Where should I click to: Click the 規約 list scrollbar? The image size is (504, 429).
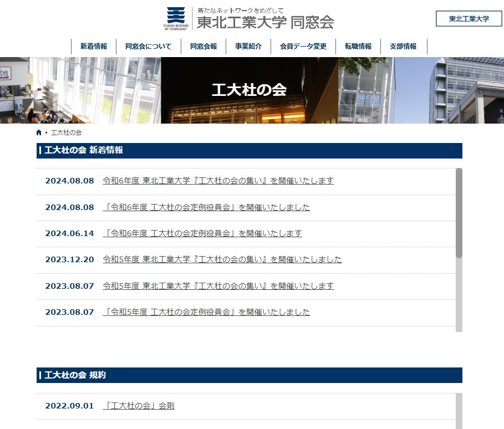click(x=459, y=411)
